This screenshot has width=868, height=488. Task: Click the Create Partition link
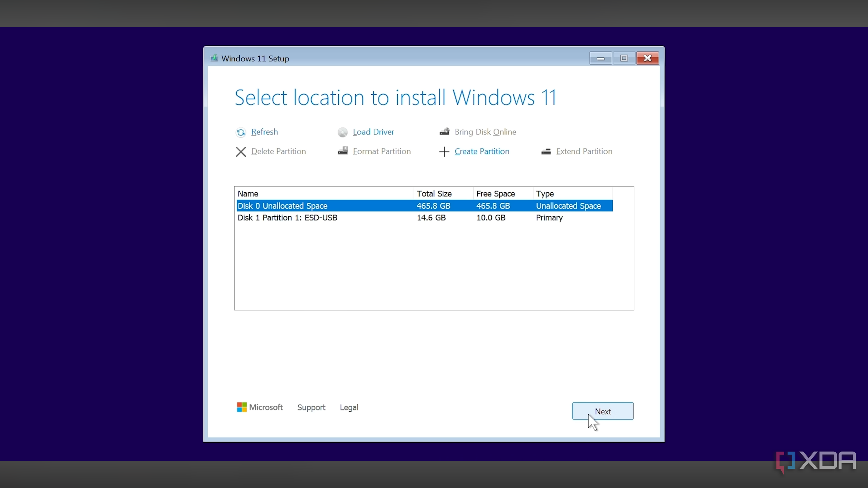point(482,151)
